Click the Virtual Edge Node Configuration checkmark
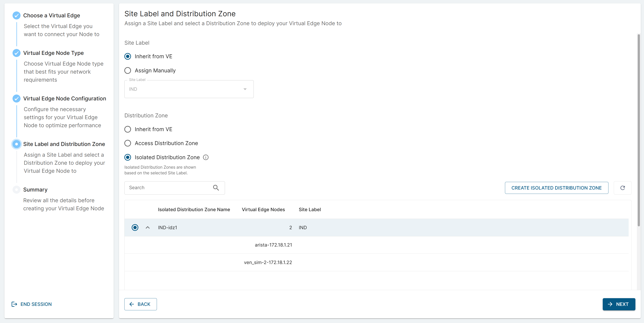The width and height of the screenshot is (644, 323). coord(16,98)
